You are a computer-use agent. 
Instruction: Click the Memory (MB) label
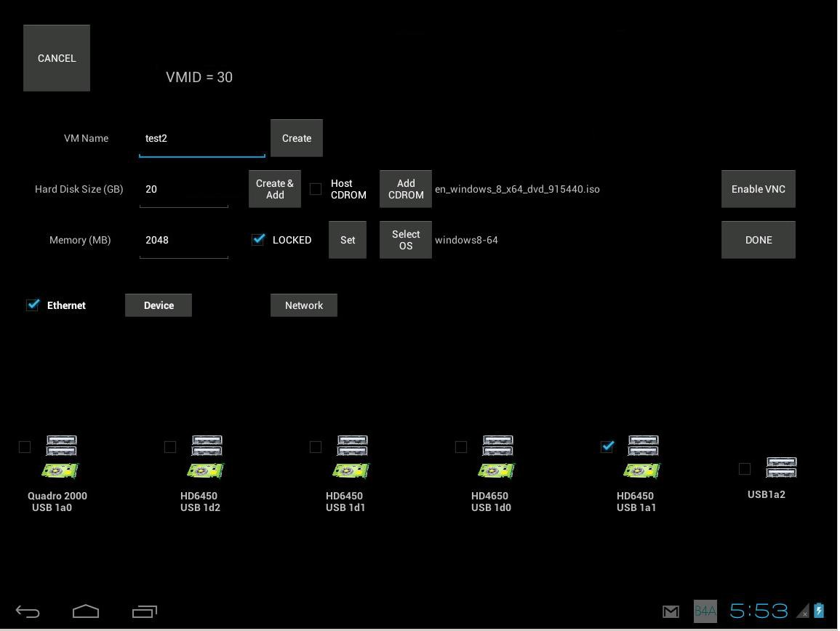pyautogui.click(x=80, y=240)
